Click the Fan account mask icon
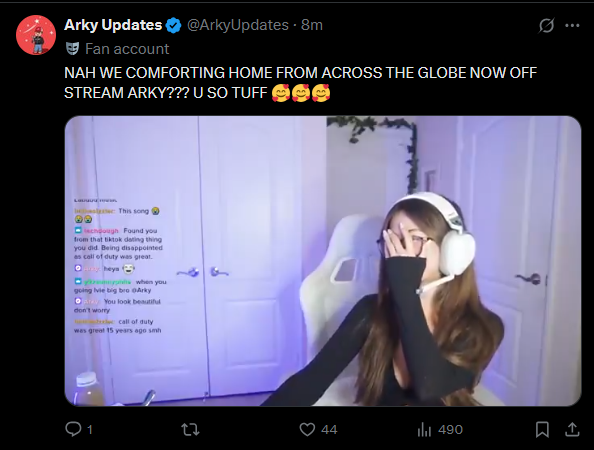This screenshot has height=450, width=594. point(72,49)
